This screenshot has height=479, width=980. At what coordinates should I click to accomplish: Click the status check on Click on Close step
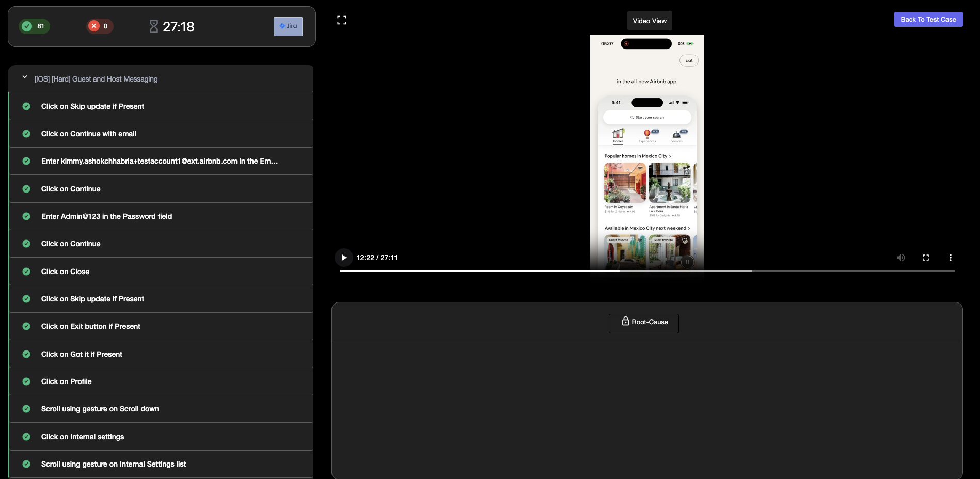[x=26, y=272]
